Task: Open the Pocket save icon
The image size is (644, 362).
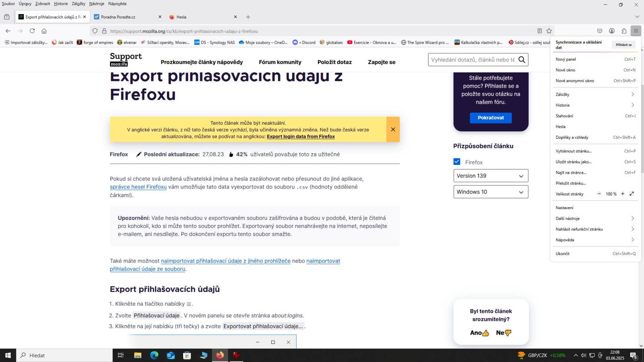Action: tap(600, 31)
